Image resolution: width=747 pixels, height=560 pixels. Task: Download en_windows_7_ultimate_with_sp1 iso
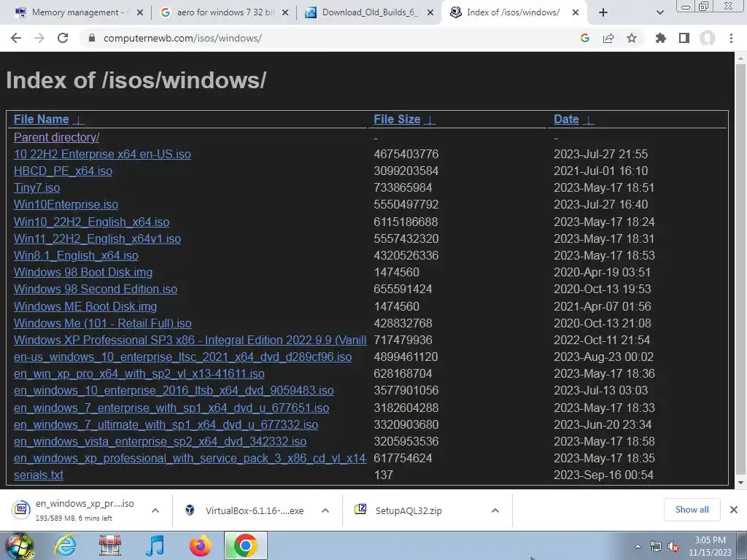point(166,424)
